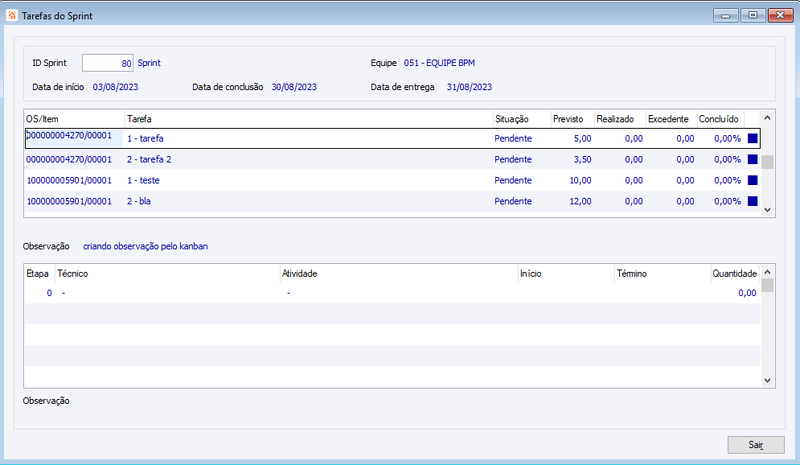The width and height of the screenshot is (800, 465).
Task: Click the team name '051 - EQUIPE BPM'
Action: pos(439,63)
